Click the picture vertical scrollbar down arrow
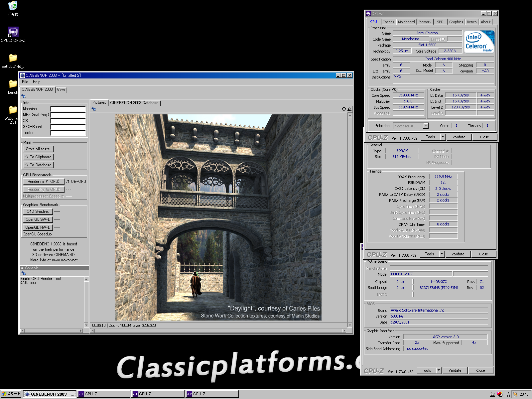This screenshot has width=532, height=399. [350, 325]
